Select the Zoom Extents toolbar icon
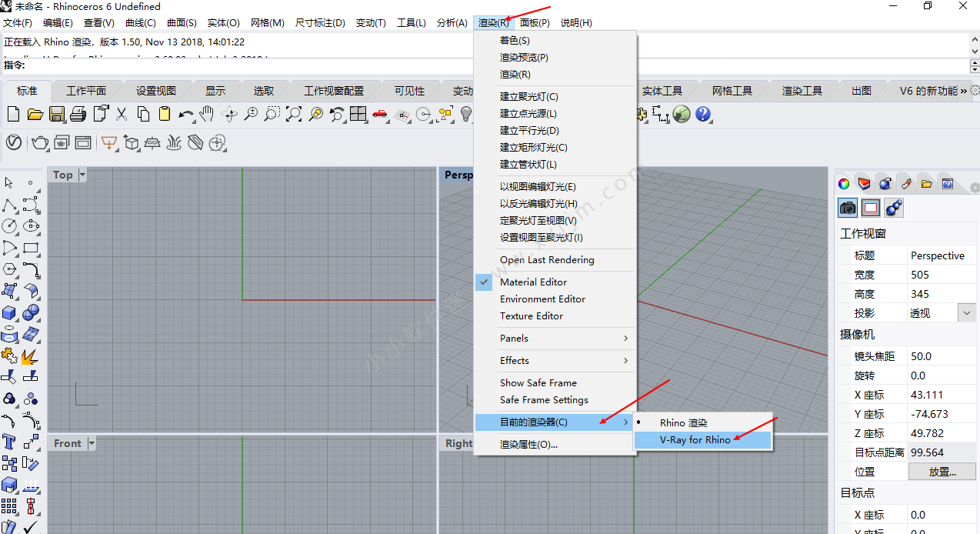The height and width of the screenshot is (534, 980). tap(294, 115)
